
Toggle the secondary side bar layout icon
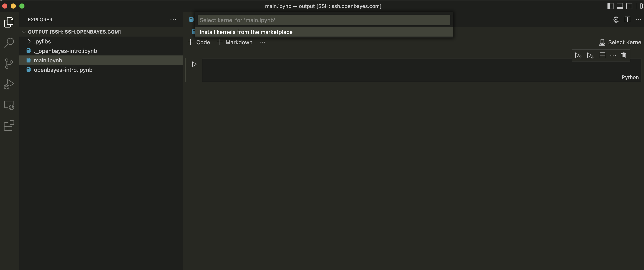[x=629, y=6]
